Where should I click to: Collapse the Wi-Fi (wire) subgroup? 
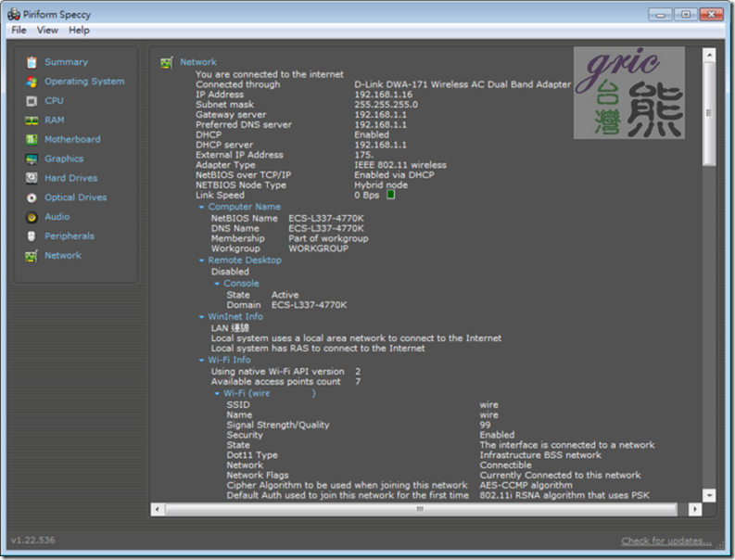(217, 393)
